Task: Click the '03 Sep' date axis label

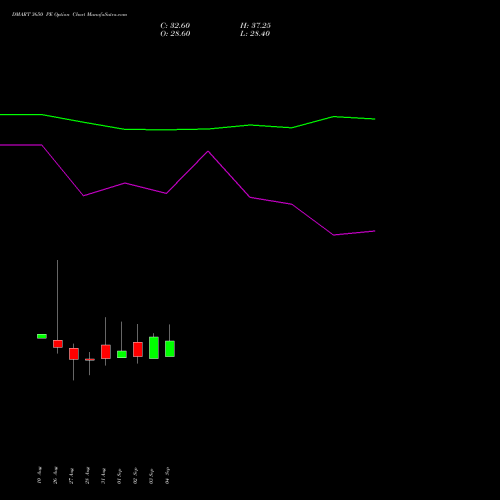Action: tap(151, 476)
